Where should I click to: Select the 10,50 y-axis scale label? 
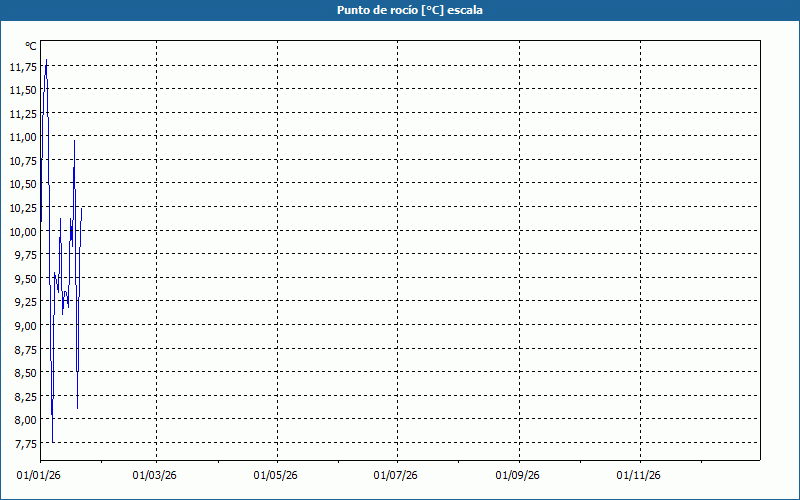coord(22,184)
